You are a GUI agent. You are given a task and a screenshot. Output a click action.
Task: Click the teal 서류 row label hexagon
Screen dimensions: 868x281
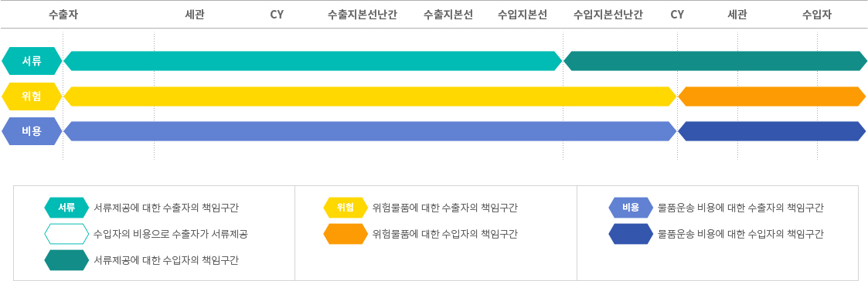coord(32,61)
